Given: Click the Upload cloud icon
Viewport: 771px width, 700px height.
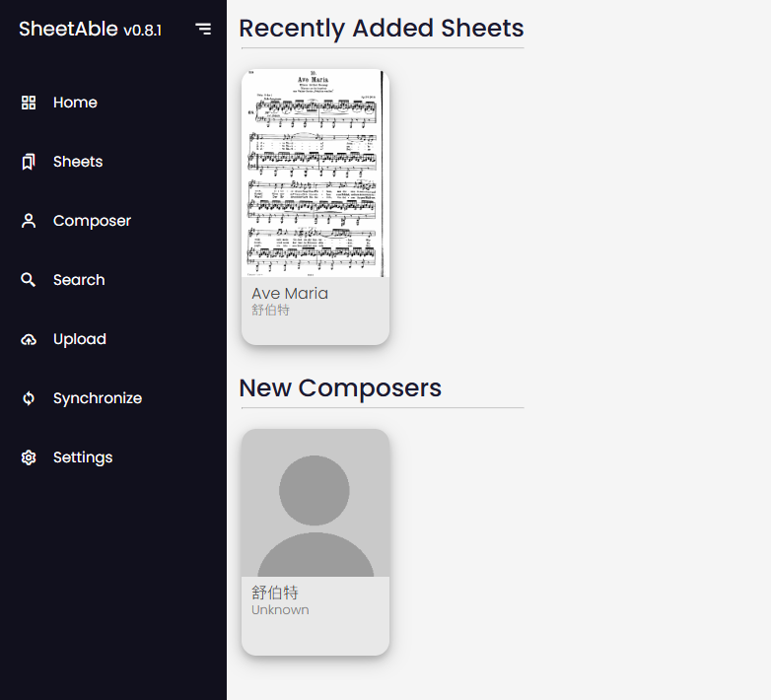Looking at the screenshot, I should pyautogui.click(x=29, y=339).
